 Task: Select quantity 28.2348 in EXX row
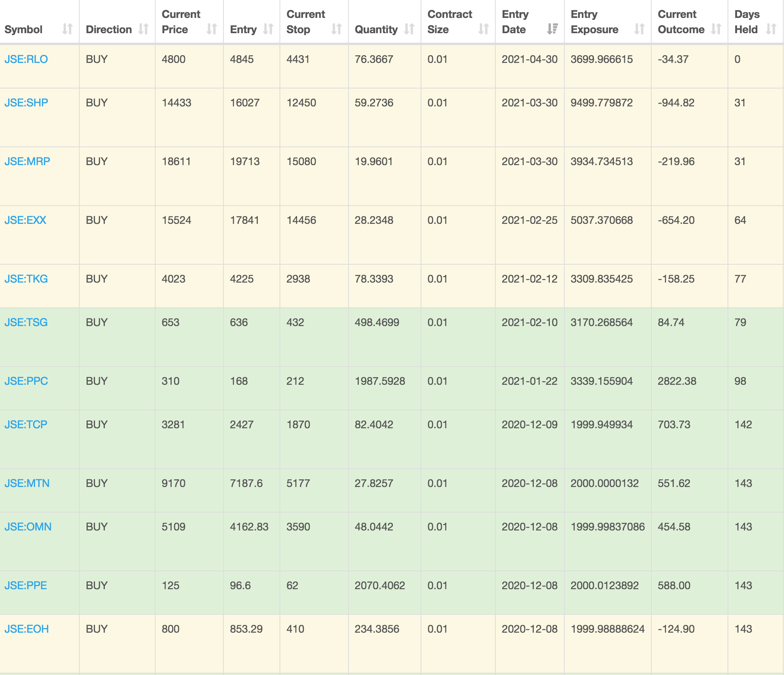coord(374,220)
